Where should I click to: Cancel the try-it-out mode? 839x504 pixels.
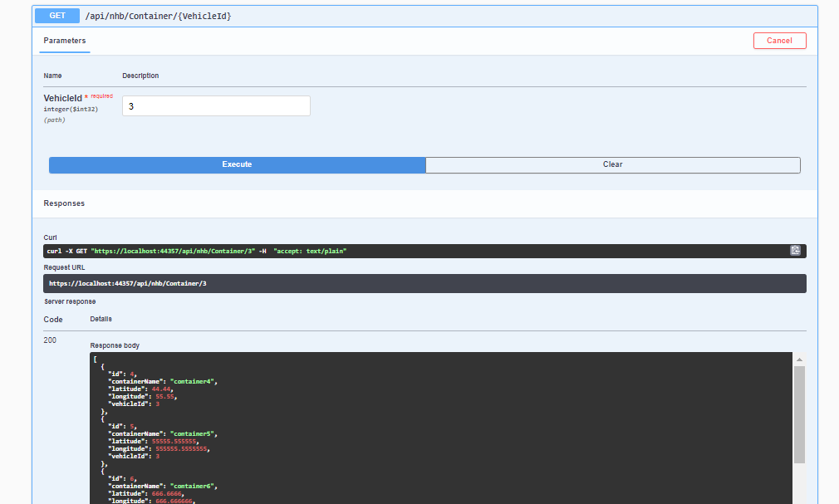(778, 40)
